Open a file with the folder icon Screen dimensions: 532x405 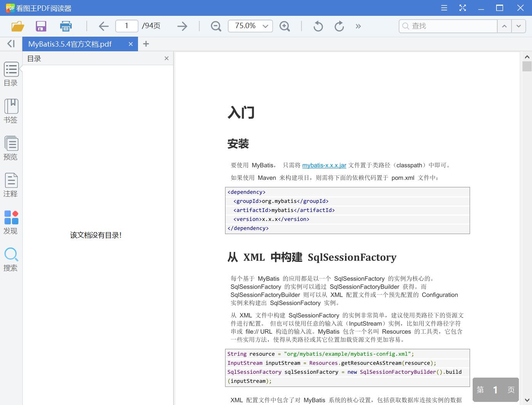18,26
